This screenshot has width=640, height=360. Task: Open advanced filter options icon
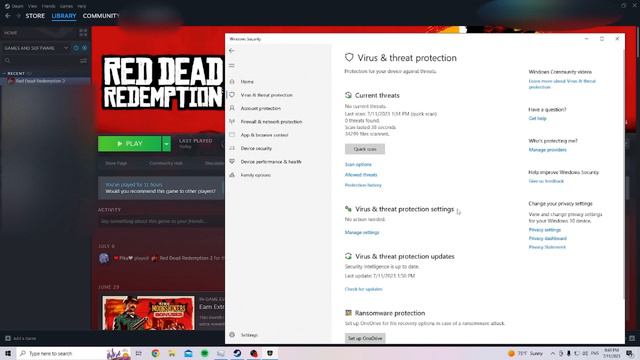(83, 60)
